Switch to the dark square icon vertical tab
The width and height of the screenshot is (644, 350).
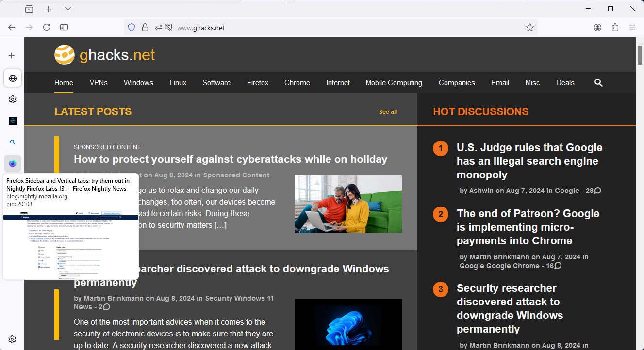point(13,121)
